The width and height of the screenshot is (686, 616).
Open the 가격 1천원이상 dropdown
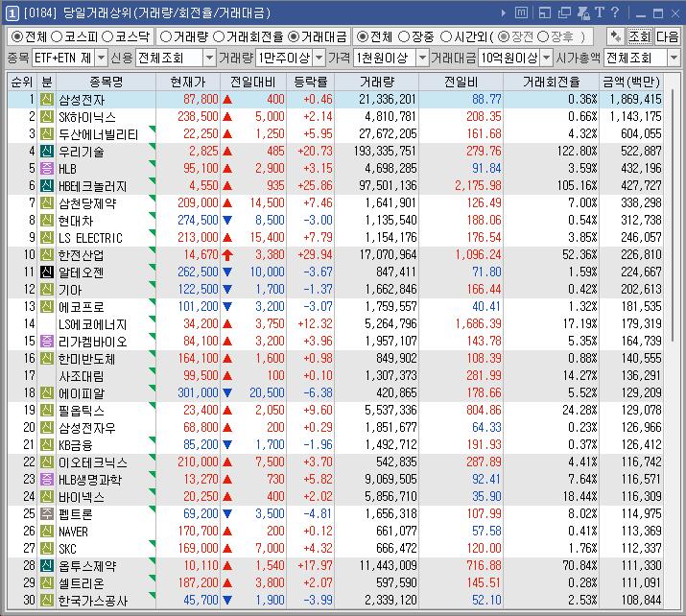422,58
